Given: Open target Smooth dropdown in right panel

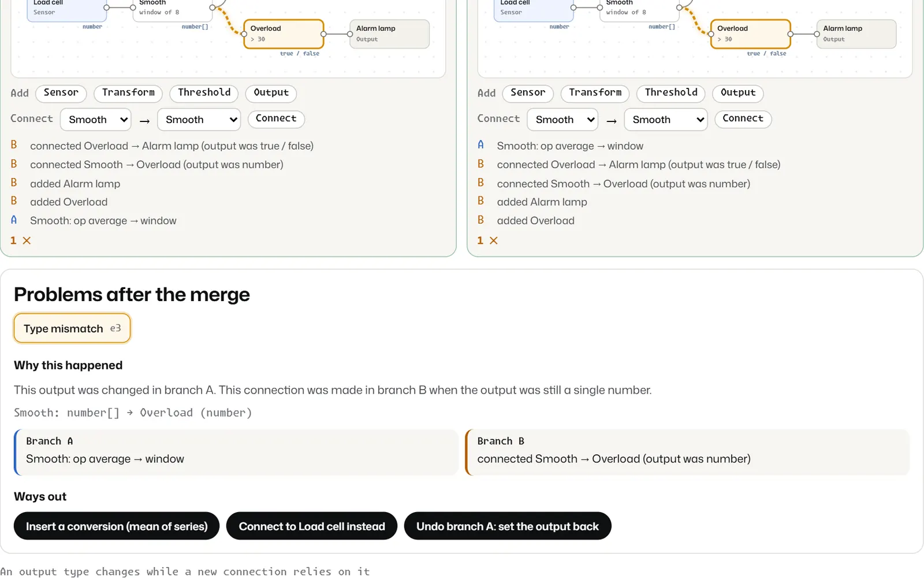Looking at the screenshot, I should pyautogui.click(x=666, y=120).
